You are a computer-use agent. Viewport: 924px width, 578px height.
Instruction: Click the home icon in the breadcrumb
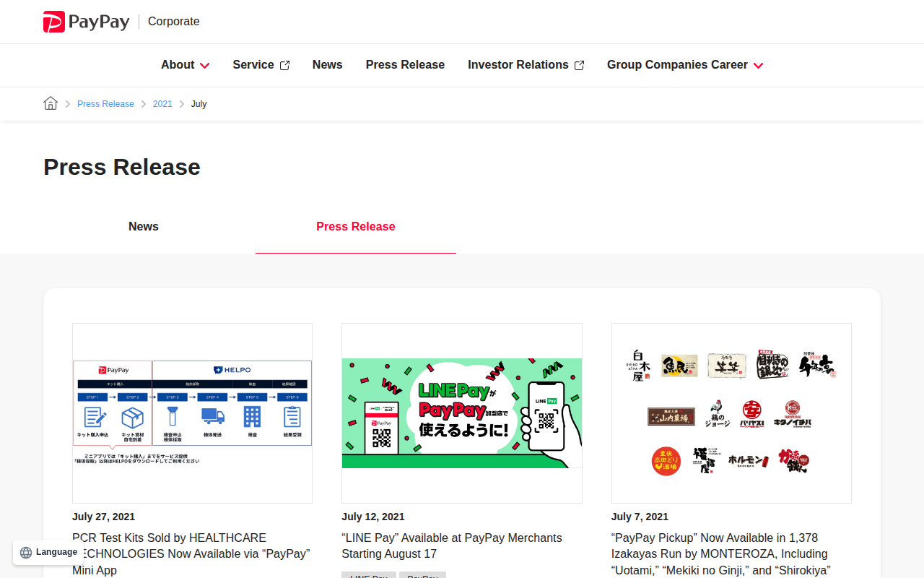[x=51, y=103]
